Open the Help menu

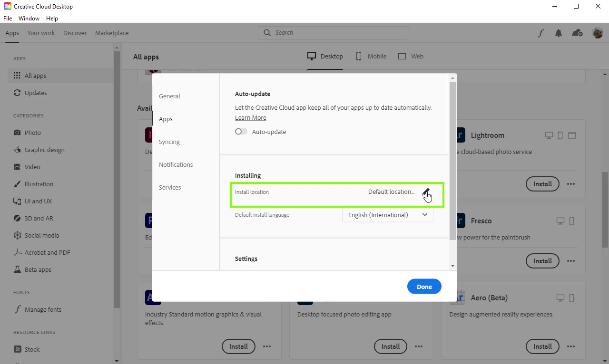(52, 19)
